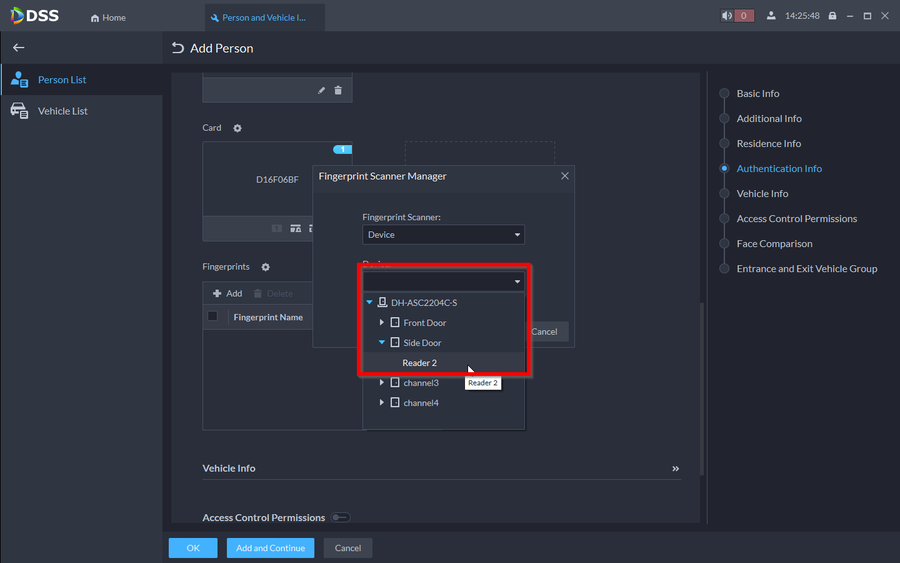This screenshot has width=900, height=563.
Task: Jump to Authentication Info step
Action: (779, 168)
